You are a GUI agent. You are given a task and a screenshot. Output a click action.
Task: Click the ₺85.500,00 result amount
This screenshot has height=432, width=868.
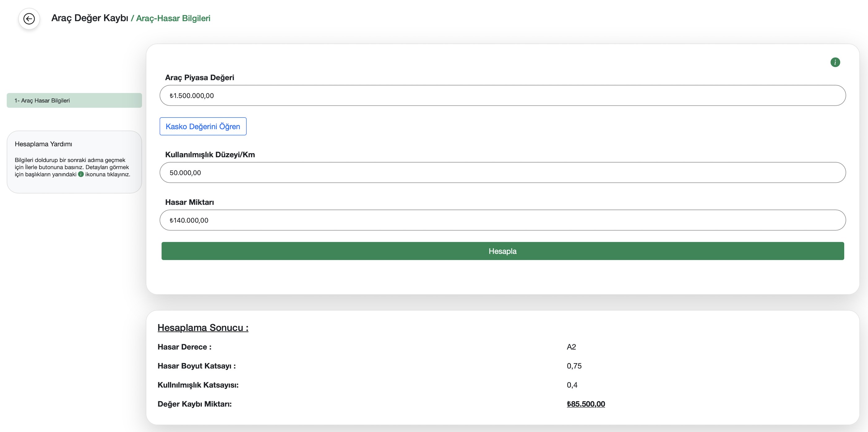[x=586, y=404]
